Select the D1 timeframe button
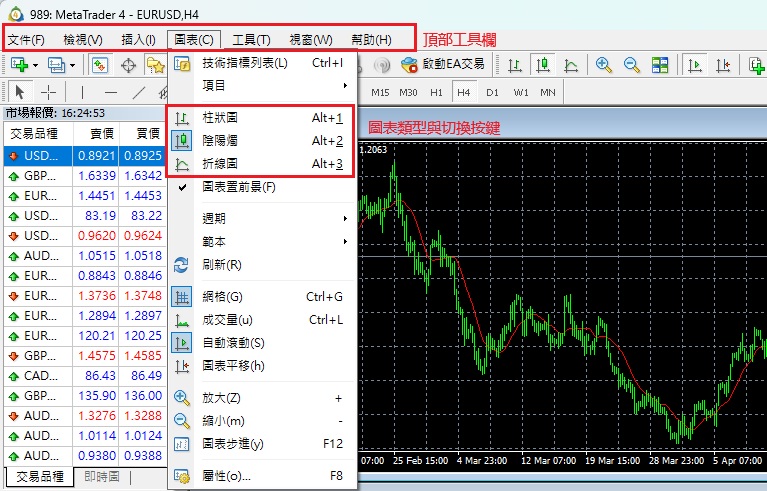The width and height of the screenshot is (767, 491). pyautogui.click(x=493, y=92)
